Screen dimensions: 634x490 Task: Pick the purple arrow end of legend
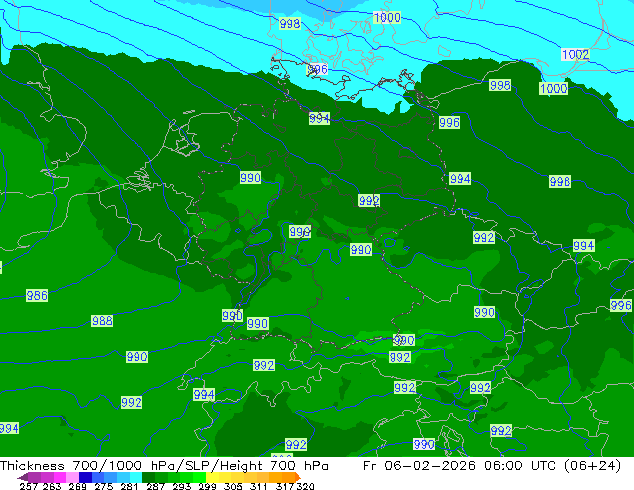coord(23,477)
